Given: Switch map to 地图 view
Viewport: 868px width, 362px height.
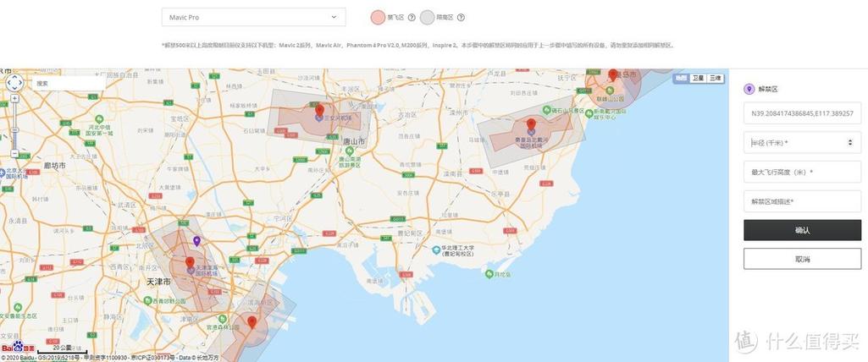Looking at the screenshot, I should tap(680, 78).
